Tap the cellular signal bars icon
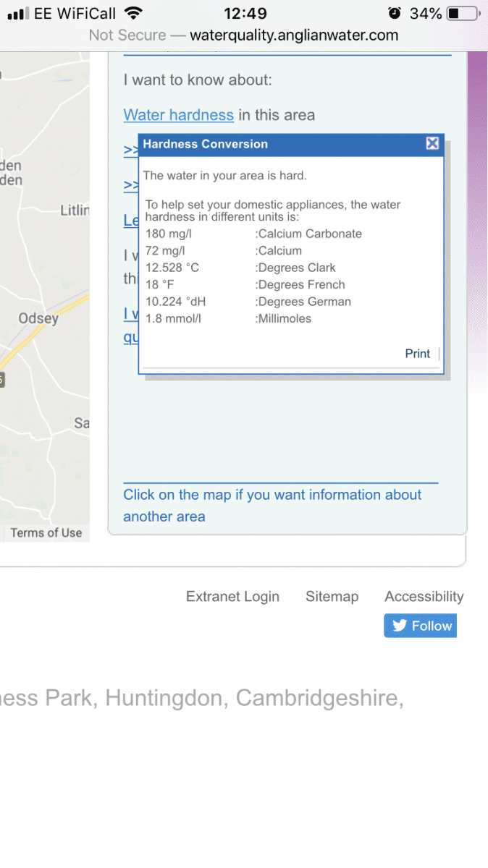Image resolution: width=488 pixels, height=868 pixels. tap(18, 14)
